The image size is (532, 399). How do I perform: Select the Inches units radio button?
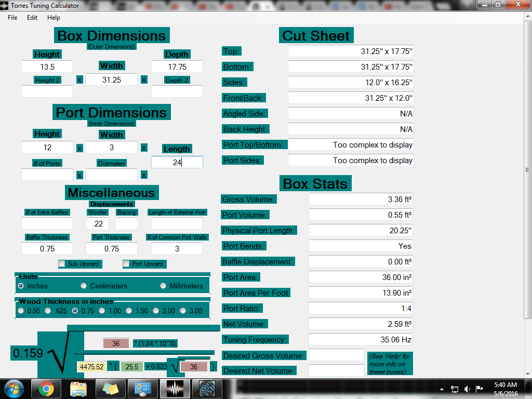(x=21, y=286)
